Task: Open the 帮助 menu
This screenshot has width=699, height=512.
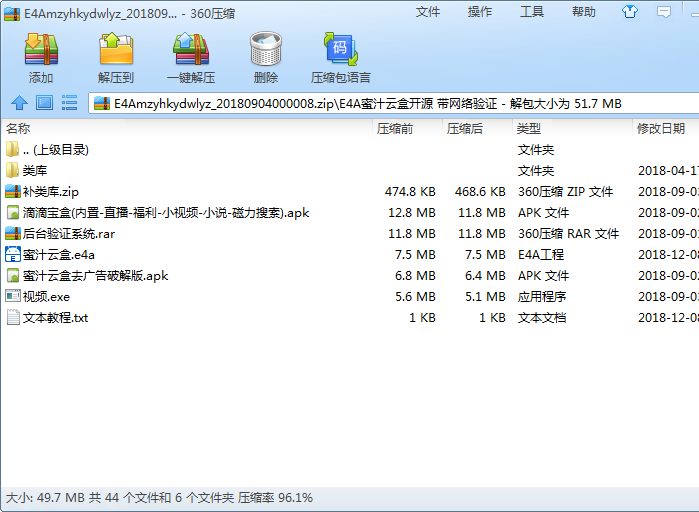Action: pos(584,12)
